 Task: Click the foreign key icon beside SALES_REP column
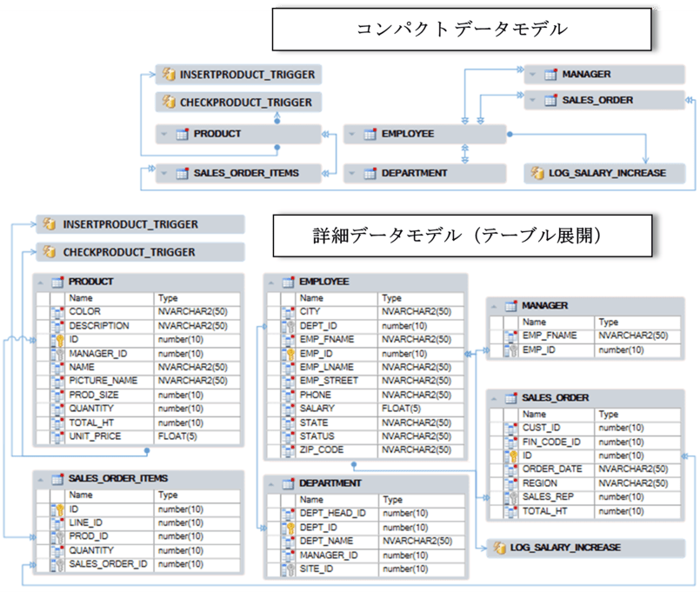pos(512,497)
